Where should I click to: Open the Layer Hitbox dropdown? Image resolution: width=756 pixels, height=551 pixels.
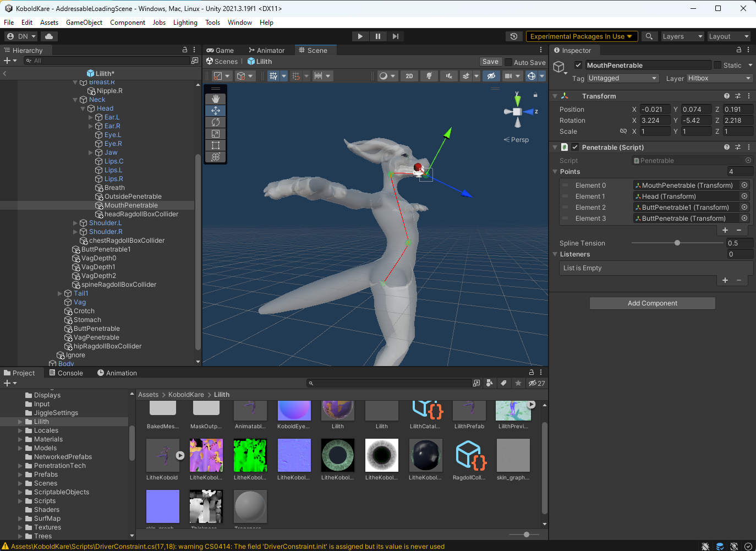pos(720,78)
